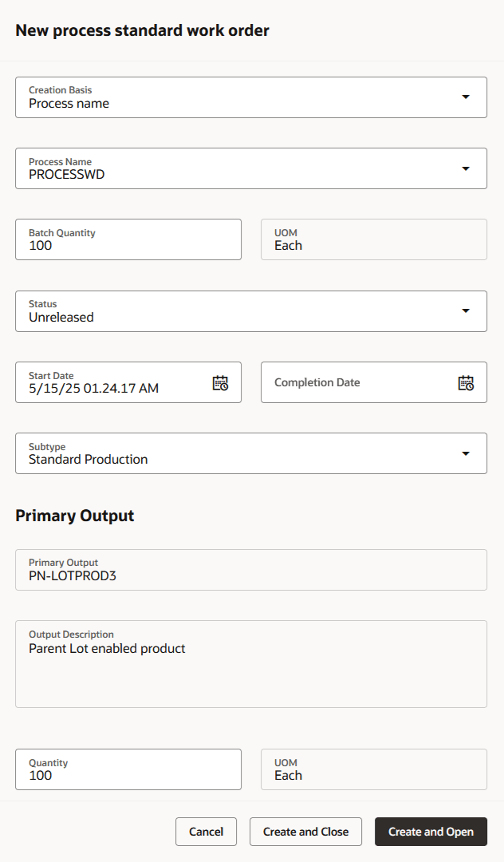Select the Primary Output field showing PN-LOTPROD3
Screen dimensions: 504x862
[x=239, y=575]
